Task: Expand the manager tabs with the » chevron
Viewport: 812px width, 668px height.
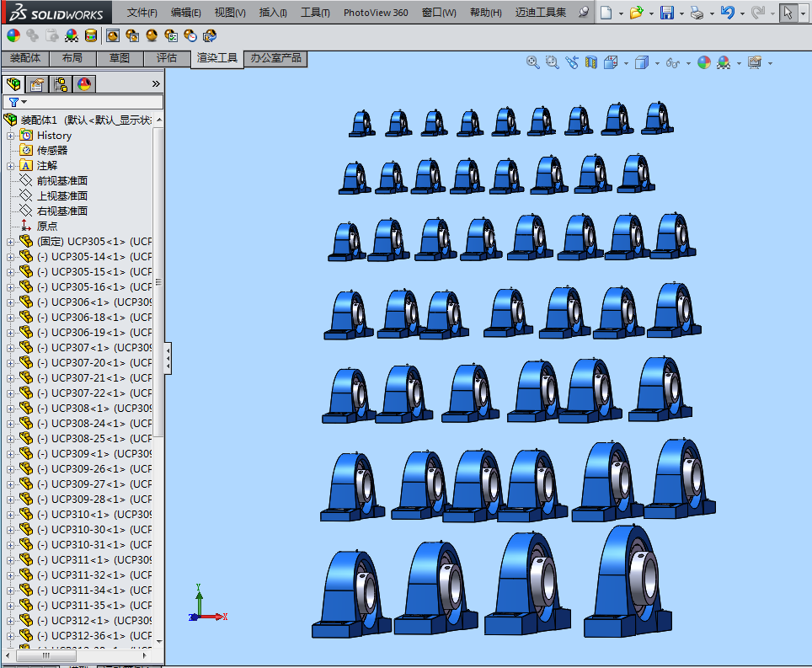Action: [156, 84]
